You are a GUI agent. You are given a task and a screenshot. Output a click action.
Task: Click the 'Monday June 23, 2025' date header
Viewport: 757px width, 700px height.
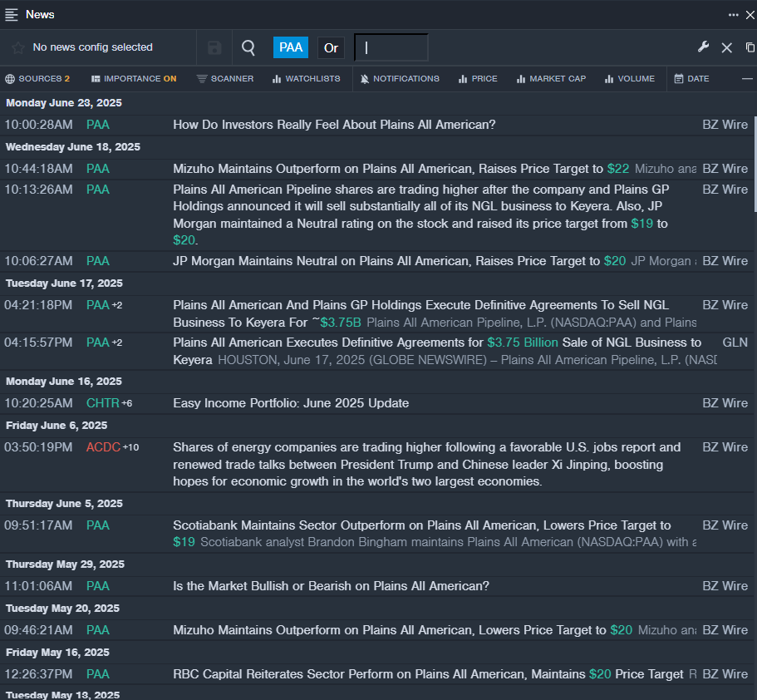(64, 103)
